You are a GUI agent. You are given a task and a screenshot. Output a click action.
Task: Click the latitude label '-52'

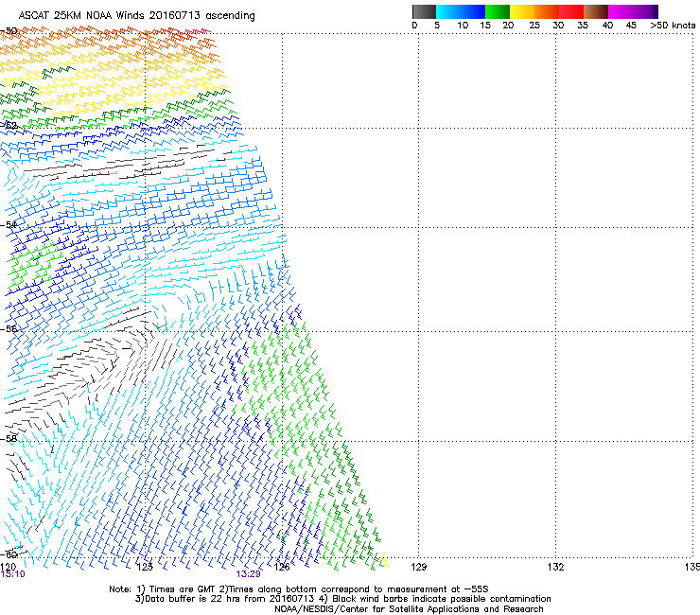[x=9, y=126]
